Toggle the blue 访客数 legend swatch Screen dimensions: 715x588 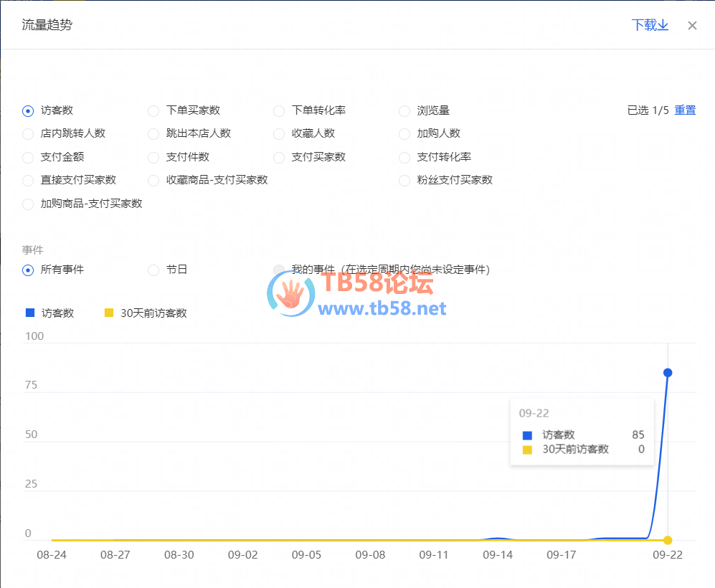(x=30, y=313)
